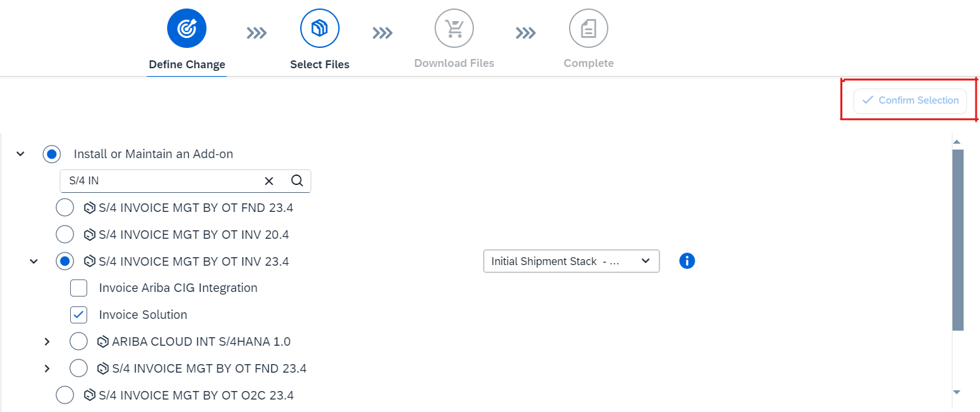This screenshot has width=980, height=412.
Task: Switch to the Define Change step label
Action: pyautogui.click(x=187, y=64)
